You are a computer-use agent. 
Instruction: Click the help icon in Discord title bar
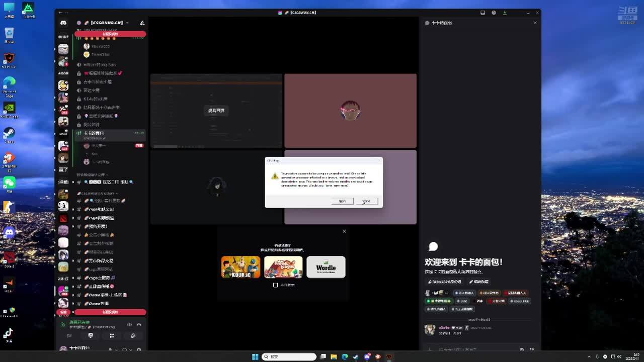click(494, 13)
